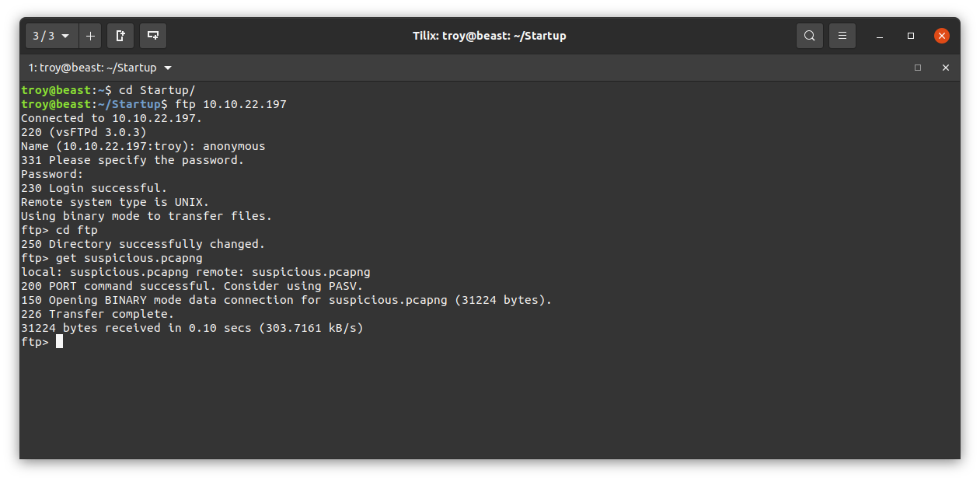The width and height of the screenshot is (980, 481).
Task: Click the Tilix window title text
Action: (490, 36)
